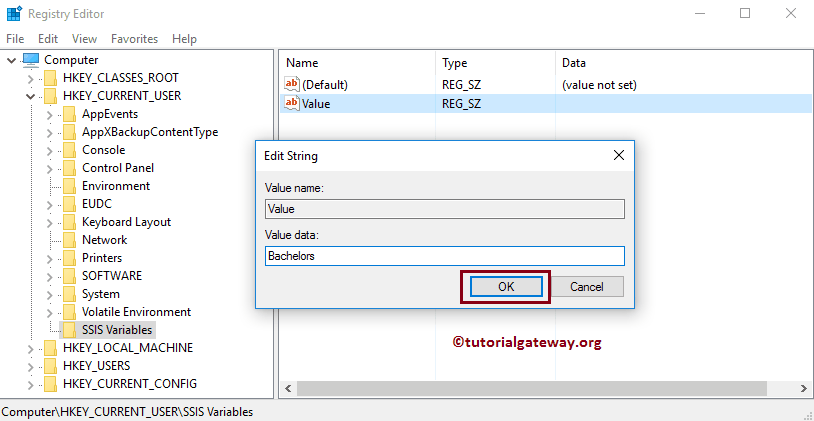Screen dimensions: 814x421
Task: Click the AppXBackupContentType folder icon
Action: (69, 132)
